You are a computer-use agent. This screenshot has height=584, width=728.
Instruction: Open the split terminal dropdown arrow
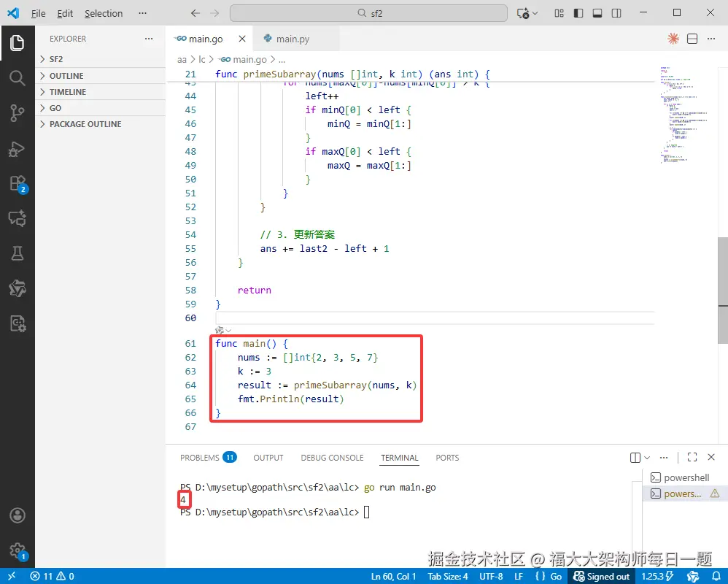(647, 457)
